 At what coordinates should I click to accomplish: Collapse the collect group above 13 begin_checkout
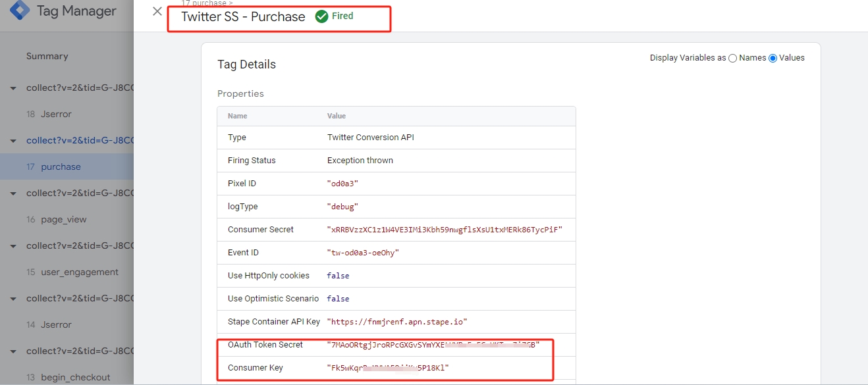click(13, 351)
